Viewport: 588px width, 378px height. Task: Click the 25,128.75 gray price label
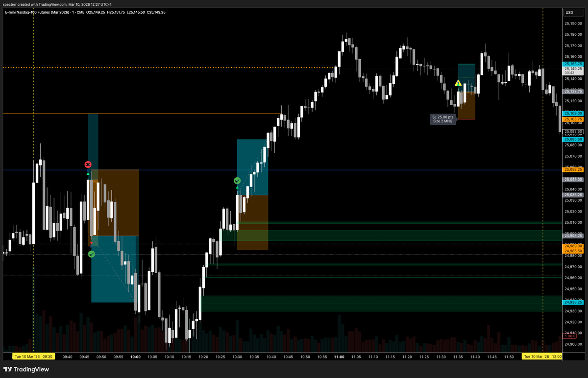pyautogui.click(x=573, y=91)
